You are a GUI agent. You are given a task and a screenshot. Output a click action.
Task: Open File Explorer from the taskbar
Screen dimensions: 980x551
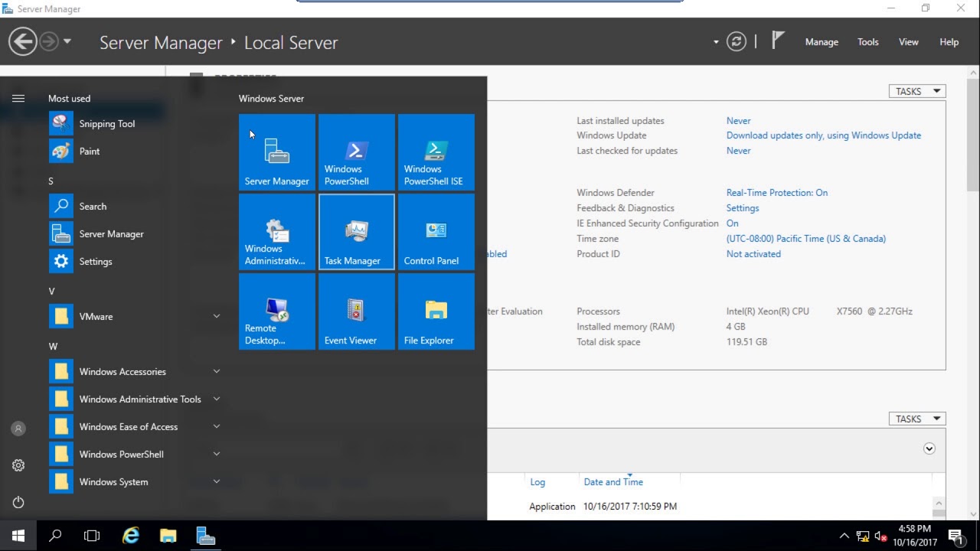tap(168, 536)
